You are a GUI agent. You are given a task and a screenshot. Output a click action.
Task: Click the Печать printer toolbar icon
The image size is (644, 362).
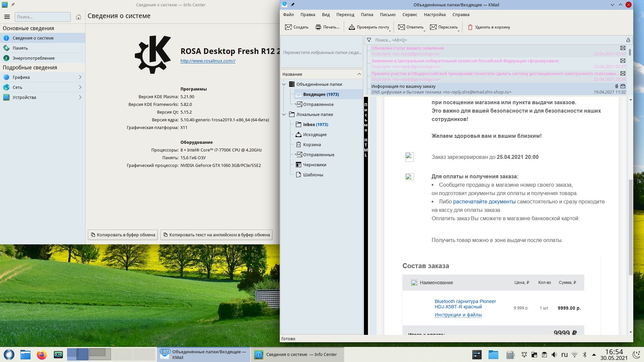coord(318,27)
